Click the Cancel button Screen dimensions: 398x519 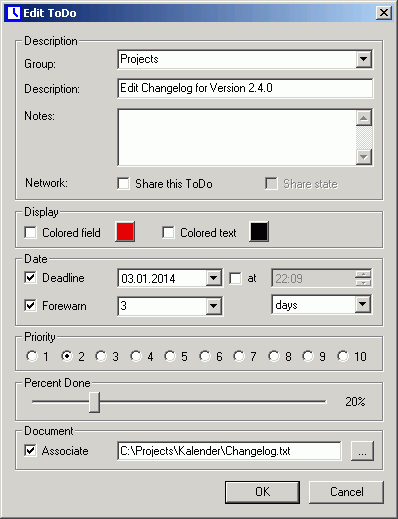(346, 492)
